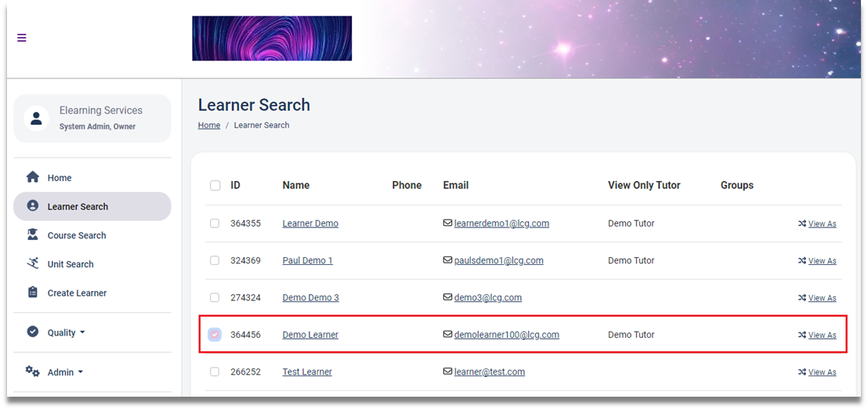The image size is (868, 410).
Task: Click the Learner Search person icon
Action: [x=33, y=205]
